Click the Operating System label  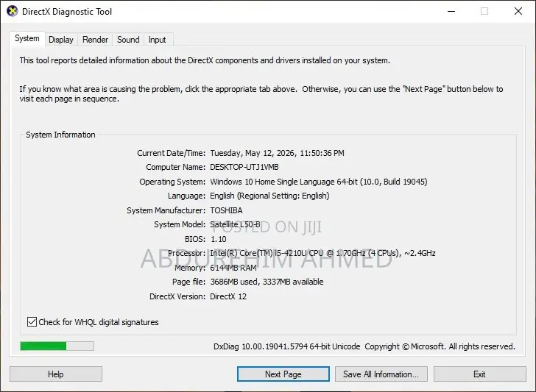[172, 182]
